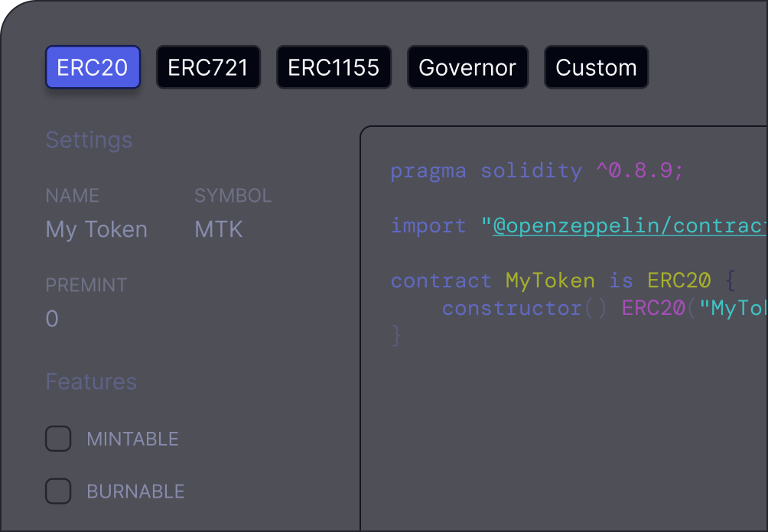768x532 pixels.
Task: Click the Settings section heading
Action: (89, 140)
